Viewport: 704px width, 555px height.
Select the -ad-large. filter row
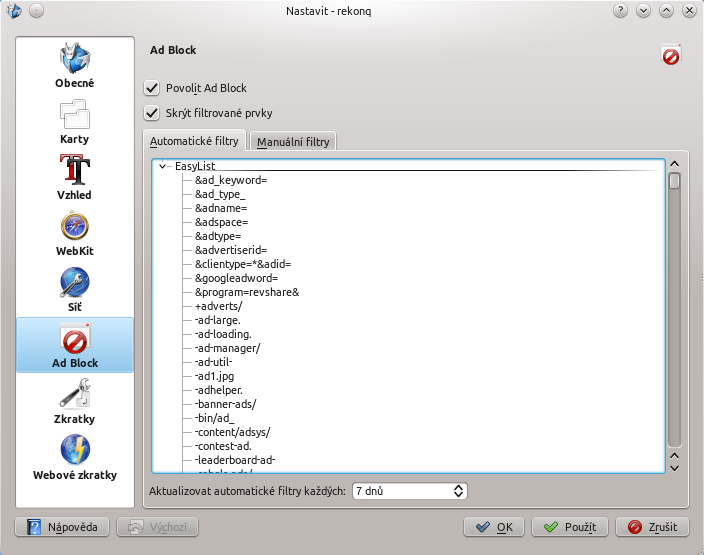217,320
